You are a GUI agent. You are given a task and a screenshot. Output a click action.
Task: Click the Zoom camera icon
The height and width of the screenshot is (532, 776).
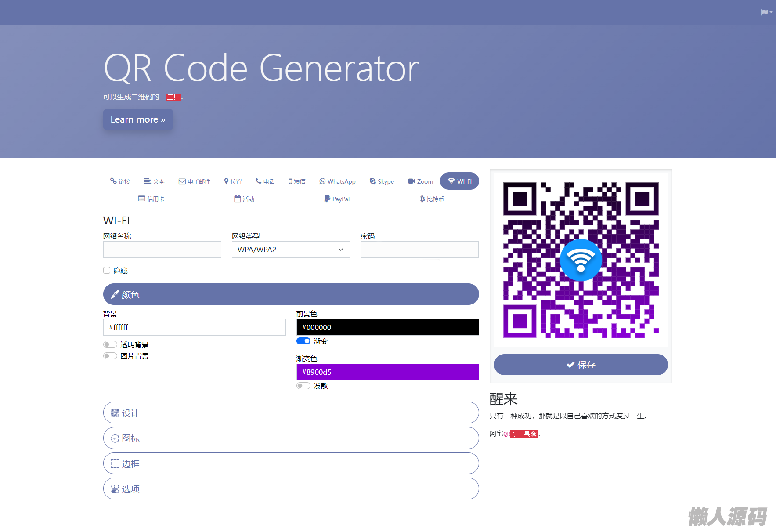coord(411,181)
